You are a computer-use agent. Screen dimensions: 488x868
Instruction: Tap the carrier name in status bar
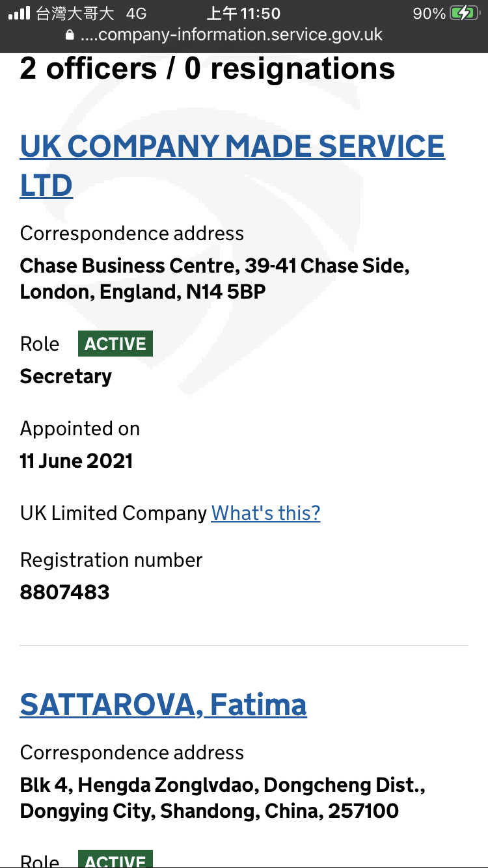click(x=75, y=13)
